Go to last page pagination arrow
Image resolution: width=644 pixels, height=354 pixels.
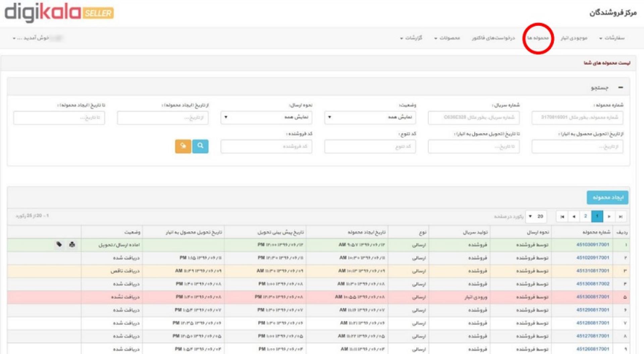(x=621, y=216)
